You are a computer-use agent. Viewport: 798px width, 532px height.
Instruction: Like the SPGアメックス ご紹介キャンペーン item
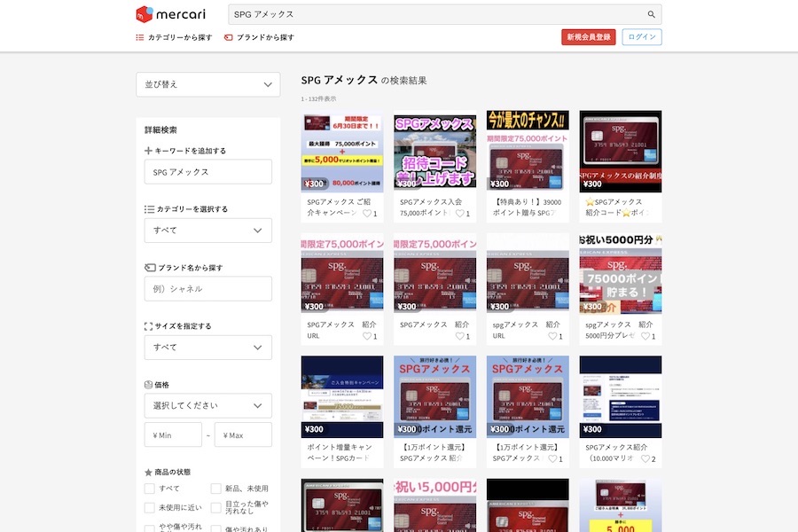367,214
